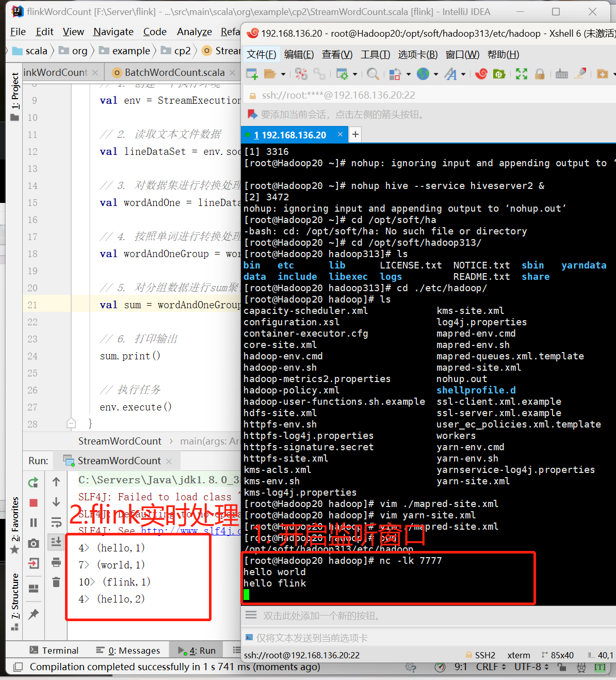Toggle soft-wrap in Run console
This screenshot has width=616, height=680.
pyautogui.click(x=56, y=523)
